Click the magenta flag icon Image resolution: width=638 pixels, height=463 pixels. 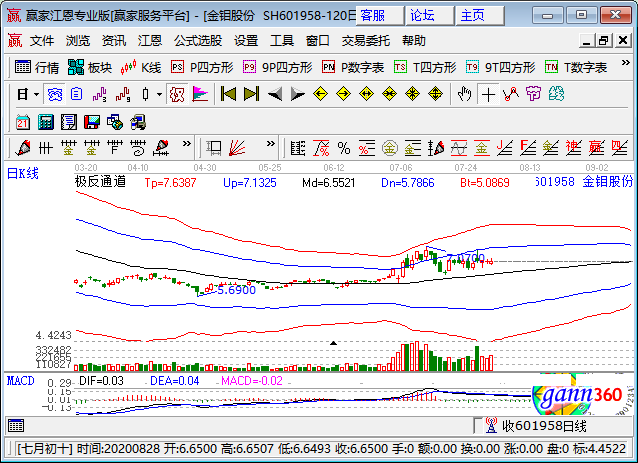[200, 95]
